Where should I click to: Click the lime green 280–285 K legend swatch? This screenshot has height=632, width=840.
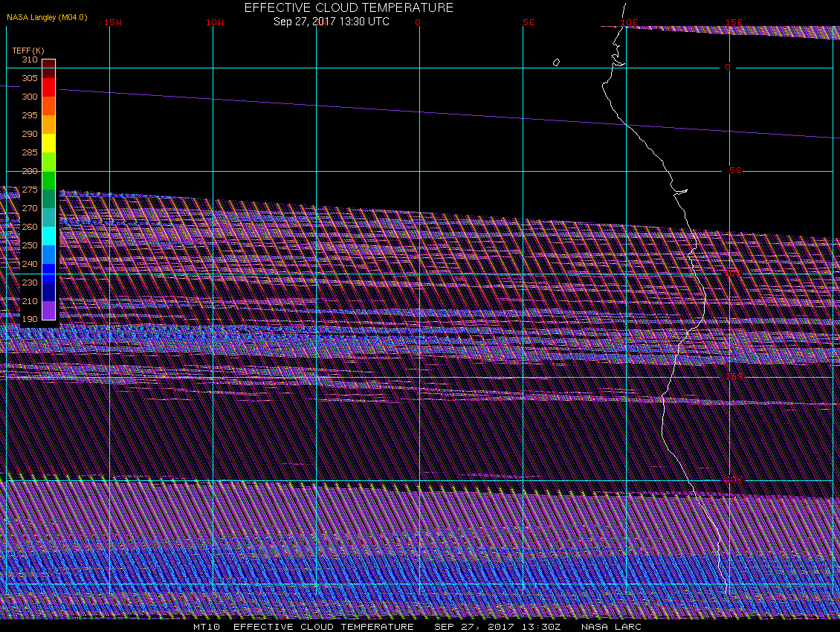pos(49,162)
